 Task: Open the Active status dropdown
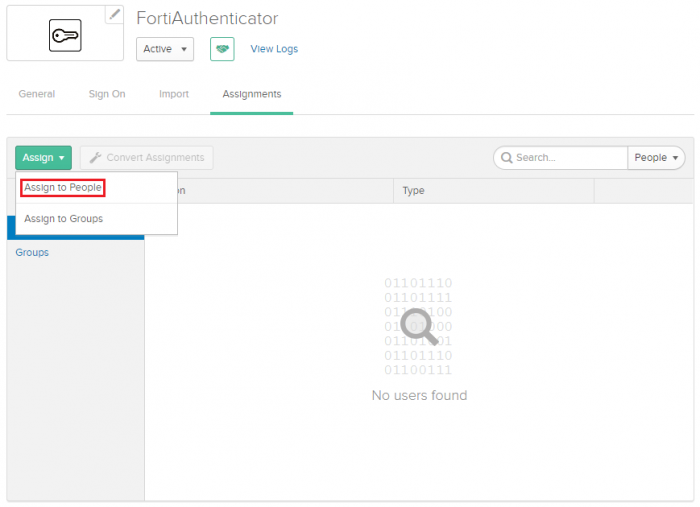coord(165,49)
